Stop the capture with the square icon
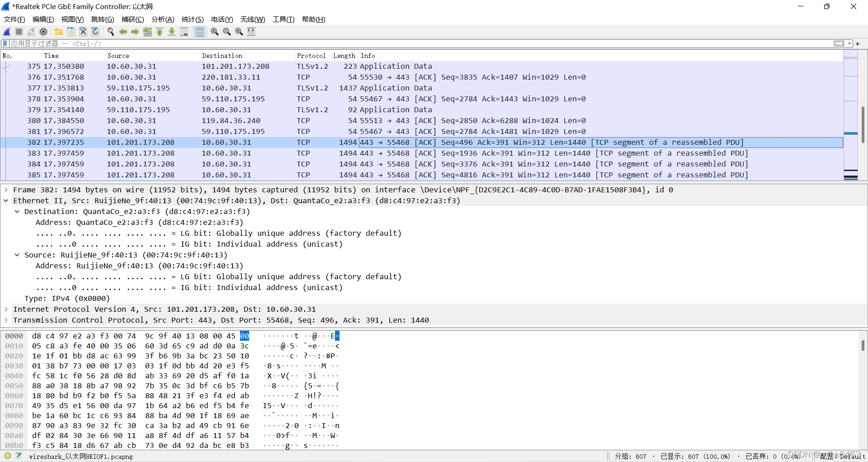Image resolution: width=868 pixels, height=462 pixels. [19, 32]
